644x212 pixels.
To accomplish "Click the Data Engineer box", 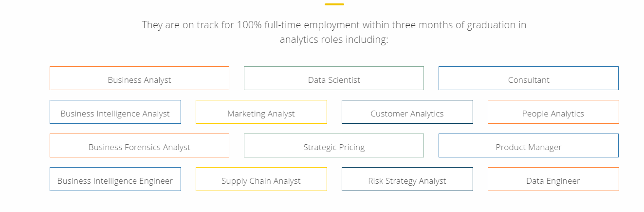I will [x=553, y=179].
